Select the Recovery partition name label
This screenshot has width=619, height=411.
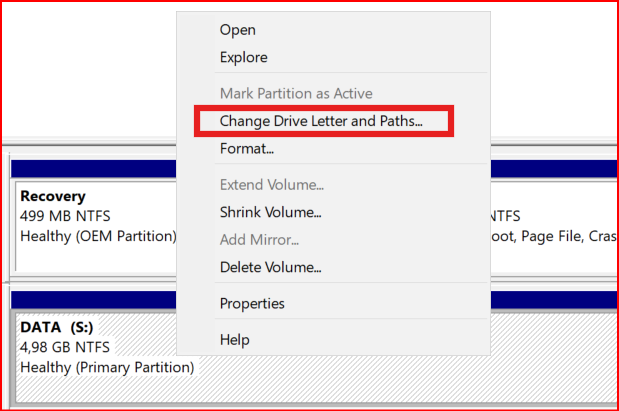point(53,196)
